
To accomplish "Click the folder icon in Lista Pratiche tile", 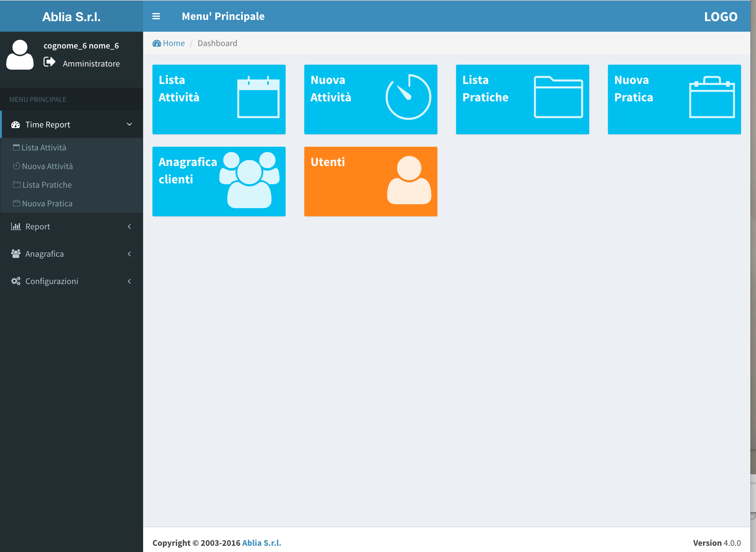I will [558, 97].
